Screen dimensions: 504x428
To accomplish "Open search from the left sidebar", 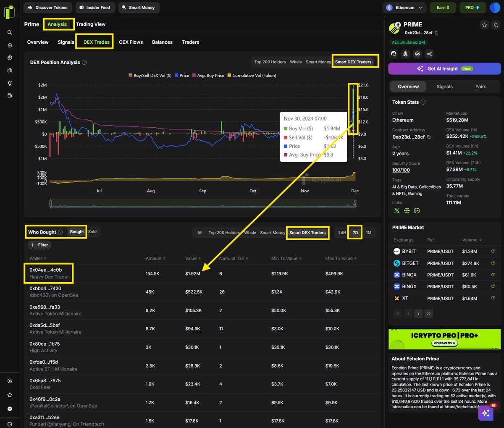I will click(10, 32).
